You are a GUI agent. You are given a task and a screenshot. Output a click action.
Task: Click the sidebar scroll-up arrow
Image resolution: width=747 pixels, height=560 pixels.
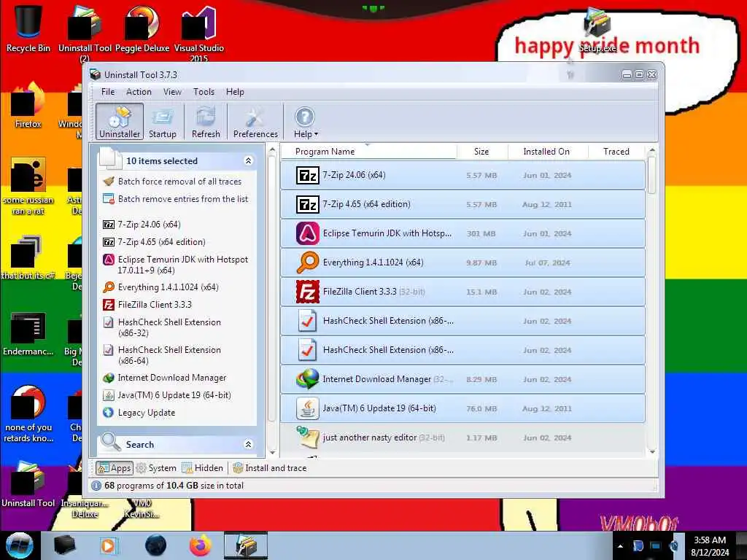point(272,150)
